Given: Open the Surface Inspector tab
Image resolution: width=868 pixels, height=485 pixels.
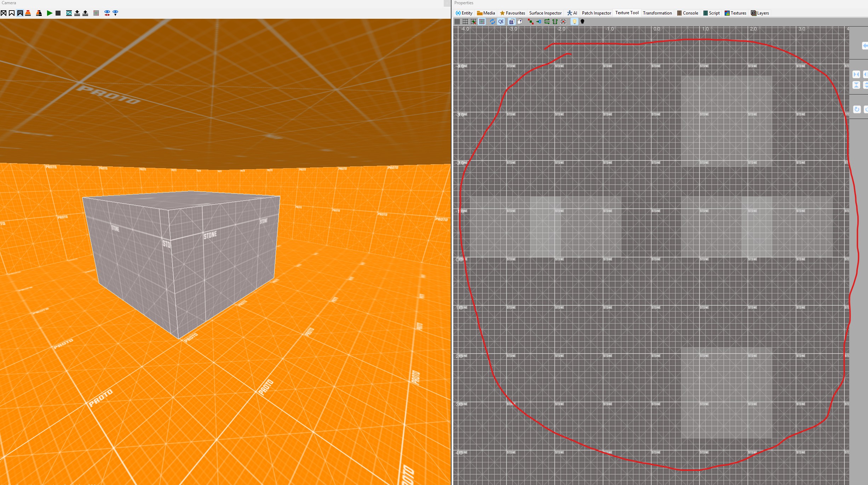Looking at the screenshot, I should pyautogui.click(x=545, y=13).
